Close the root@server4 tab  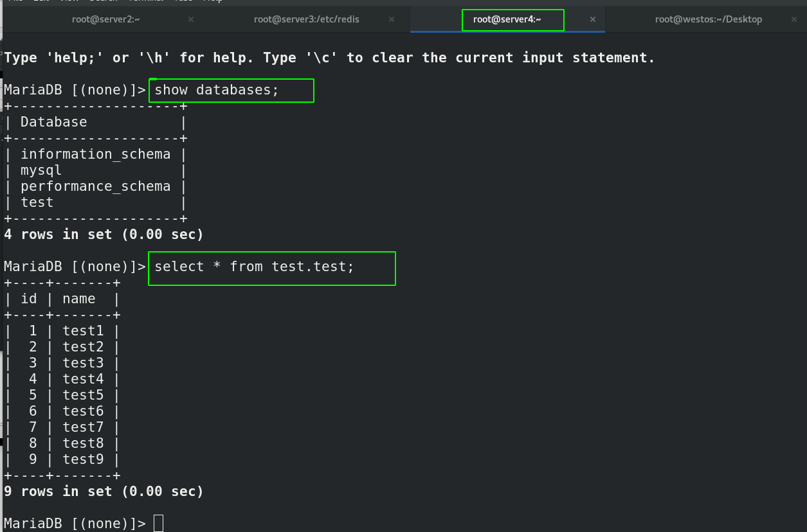[593, 20]
